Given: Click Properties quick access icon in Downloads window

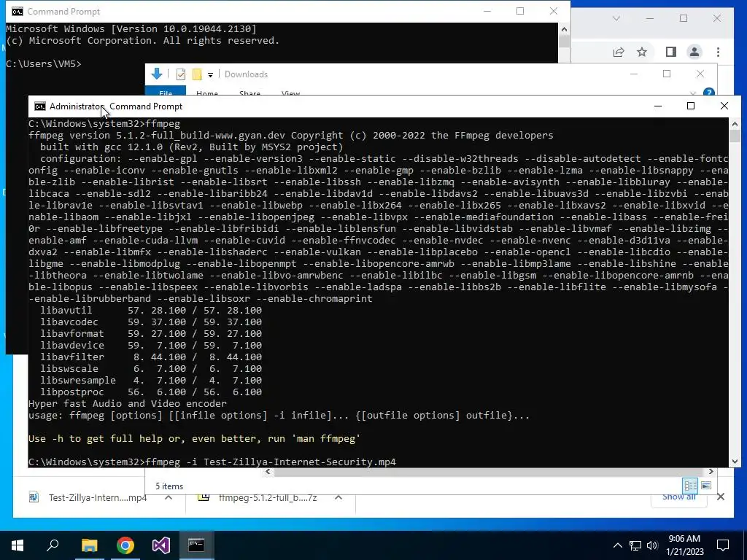Looking at the screenshot, I should point(181,74).
